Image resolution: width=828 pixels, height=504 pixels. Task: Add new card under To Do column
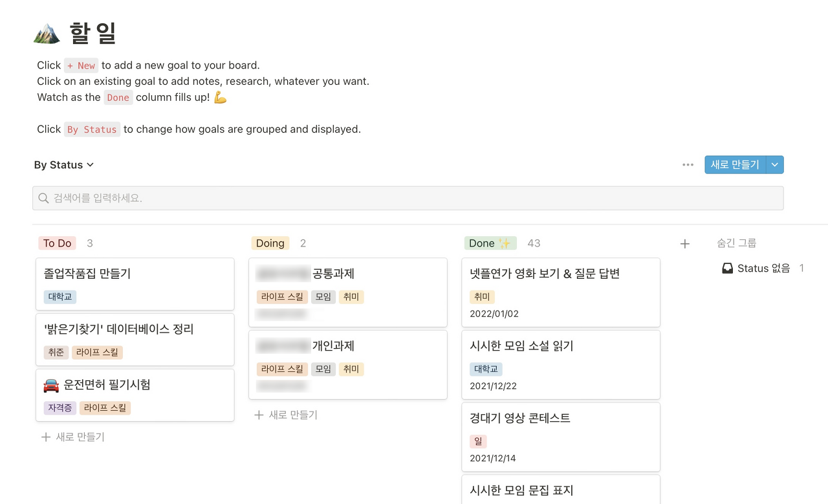pyautogui.click(x=73, y=437)
